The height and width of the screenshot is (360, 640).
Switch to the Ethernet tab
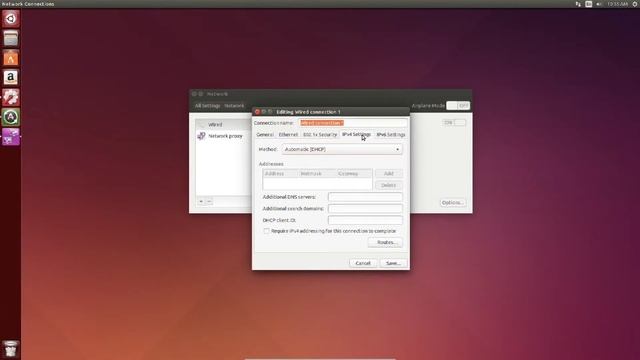coord(288,135)
